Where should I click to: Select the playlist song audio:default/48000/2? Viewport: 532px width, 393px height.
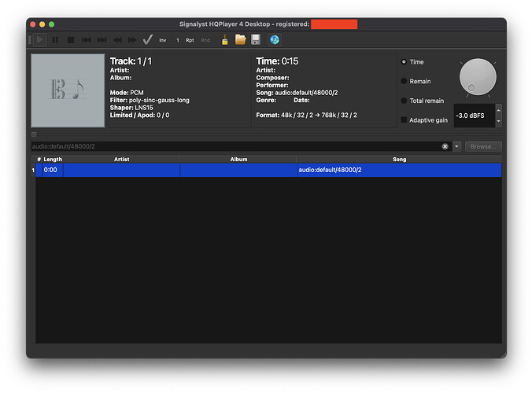(x=399, y=170)
